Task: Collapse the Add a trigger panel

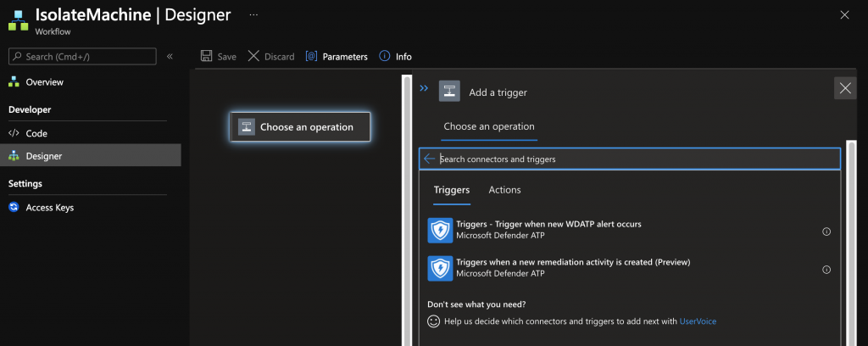Action: click(424, 88)
